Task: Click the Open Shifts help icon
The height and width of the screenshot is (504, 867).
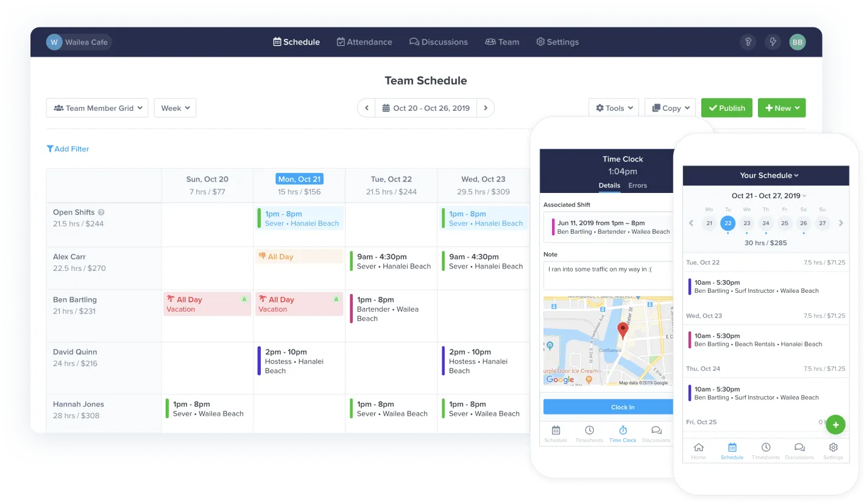Action: pos(101,212)
